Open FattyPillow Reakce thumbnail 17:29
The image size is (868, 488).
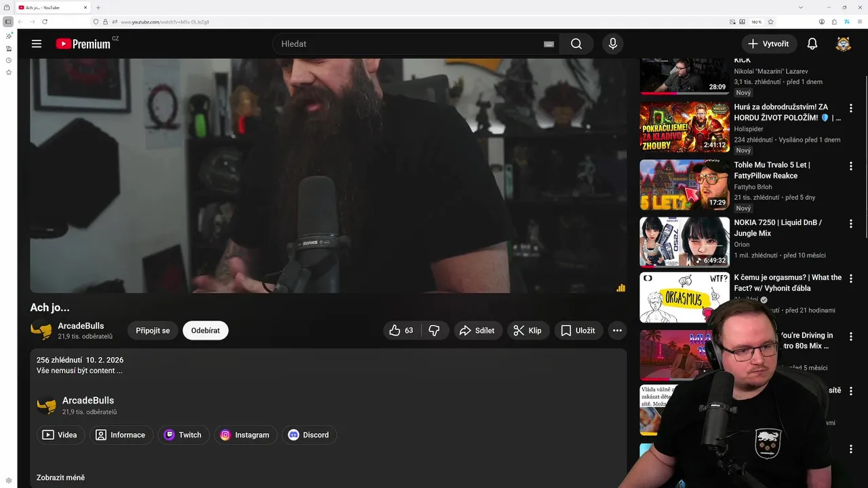click(685, 184)
